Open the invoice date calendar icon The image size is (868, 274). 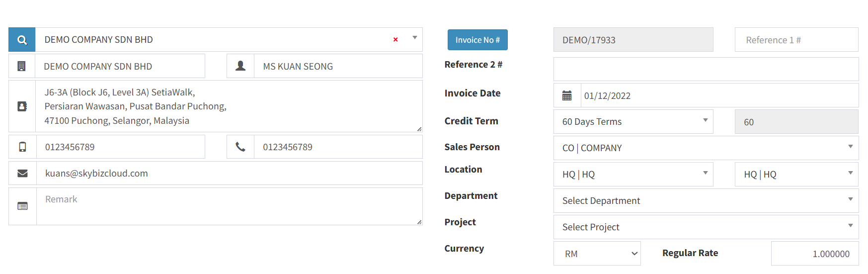(567, 95)
